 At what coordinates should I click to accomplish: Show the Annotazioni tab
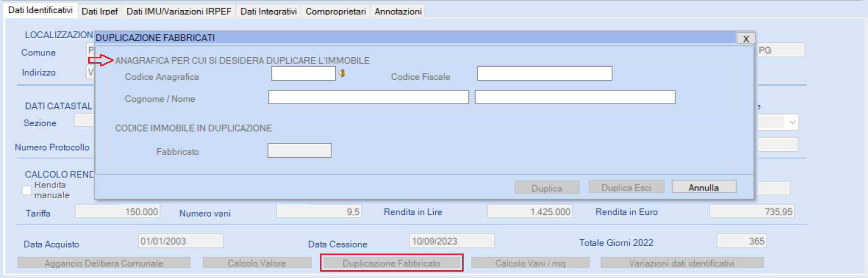(x=398, y=11)
